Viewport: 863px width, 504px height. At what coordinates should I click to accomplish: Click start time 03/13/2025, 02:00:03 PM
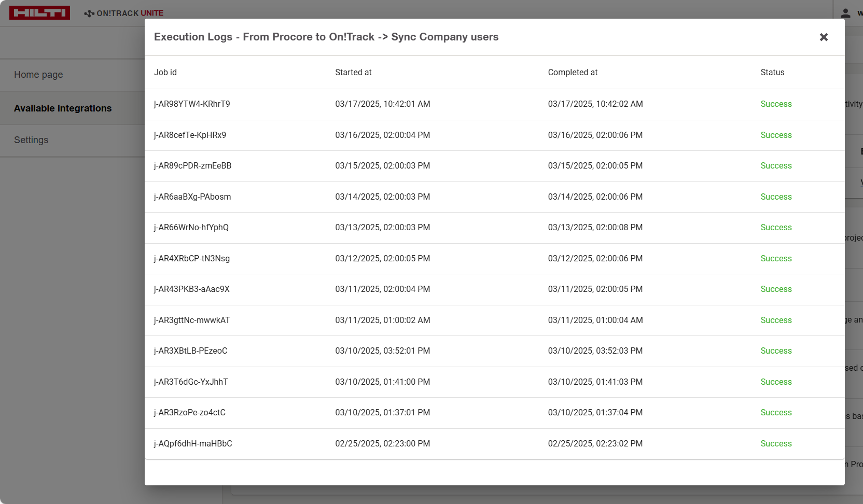(383, 228)
